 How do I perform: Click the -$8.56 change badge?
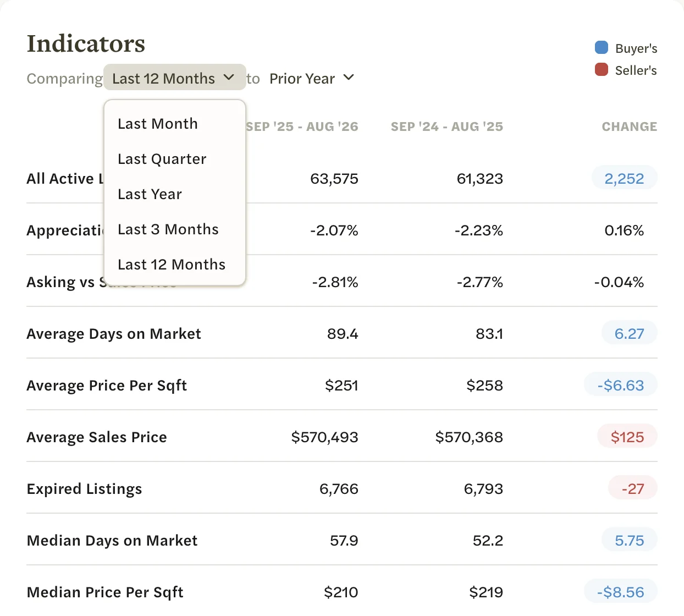621,592
